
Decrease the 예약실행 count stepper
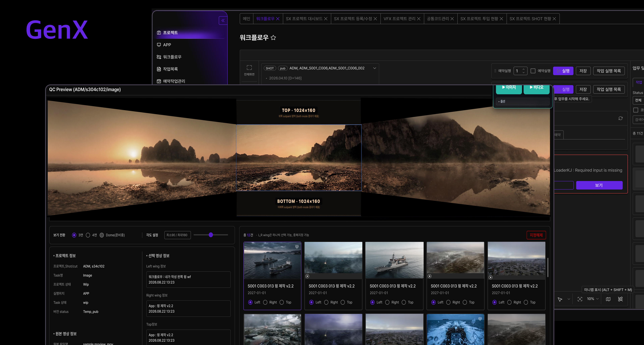523,73
